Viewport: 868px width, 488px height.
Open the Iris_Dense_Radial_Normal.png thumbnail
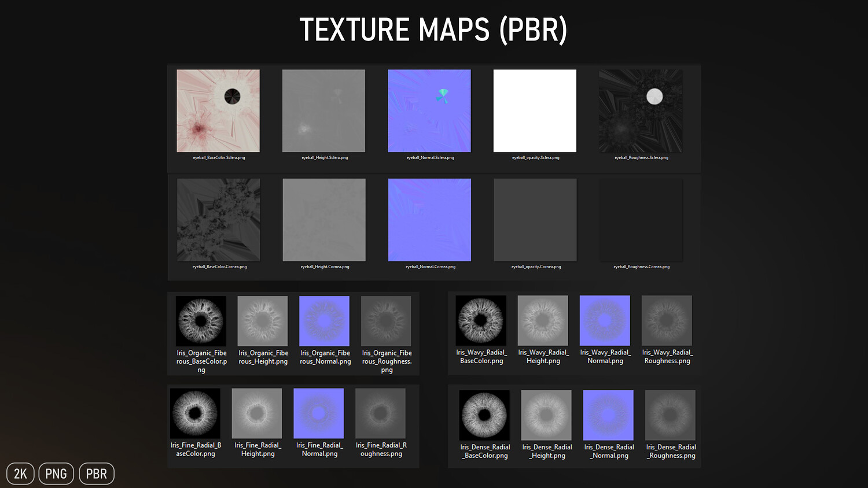coord(608,415)
